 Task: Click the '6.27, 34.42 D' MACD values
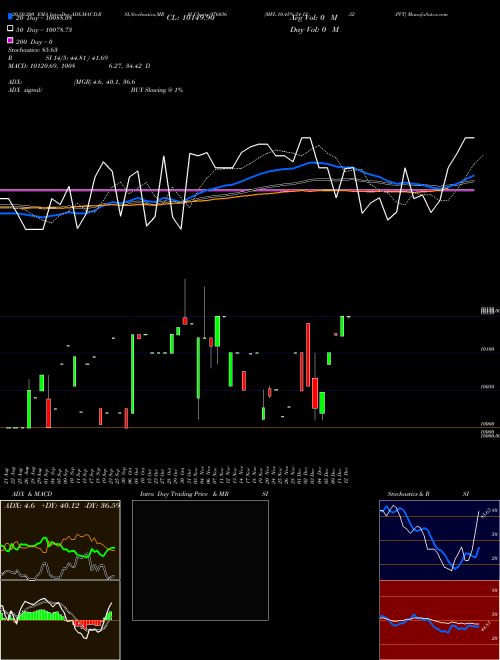129,66
